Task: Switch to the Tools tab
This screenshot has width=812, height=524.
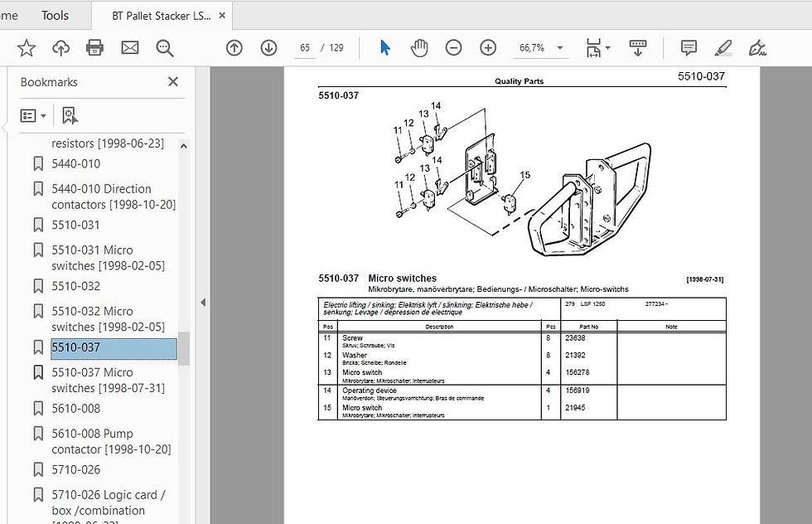Action: point(55,16)
